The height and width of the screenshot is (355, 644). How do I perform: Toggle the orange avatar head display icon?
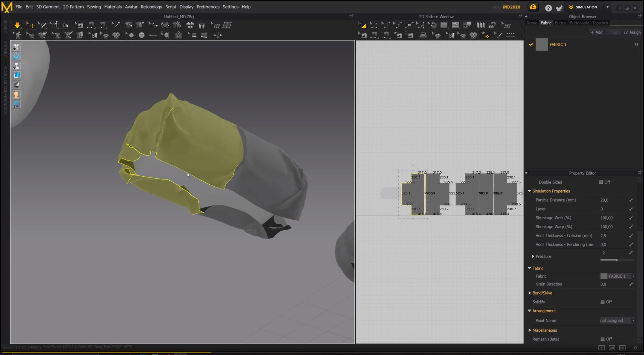point(16,94)
